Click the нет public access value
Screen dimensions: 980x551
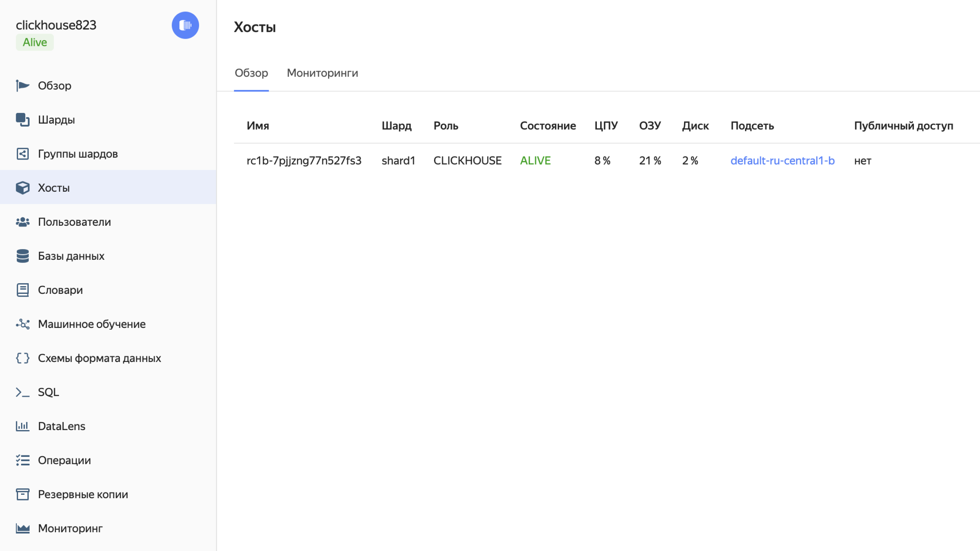862,161
